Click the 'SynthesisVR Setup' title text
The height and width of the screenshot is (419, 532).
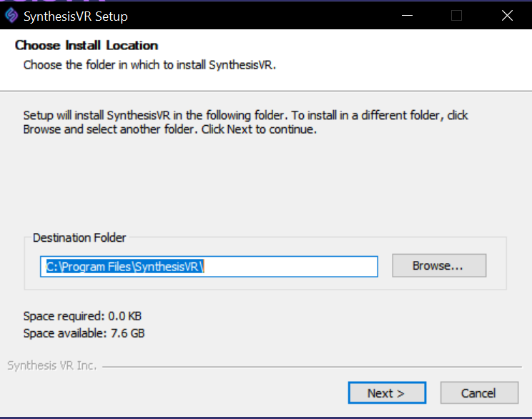[x=75, y=16]
